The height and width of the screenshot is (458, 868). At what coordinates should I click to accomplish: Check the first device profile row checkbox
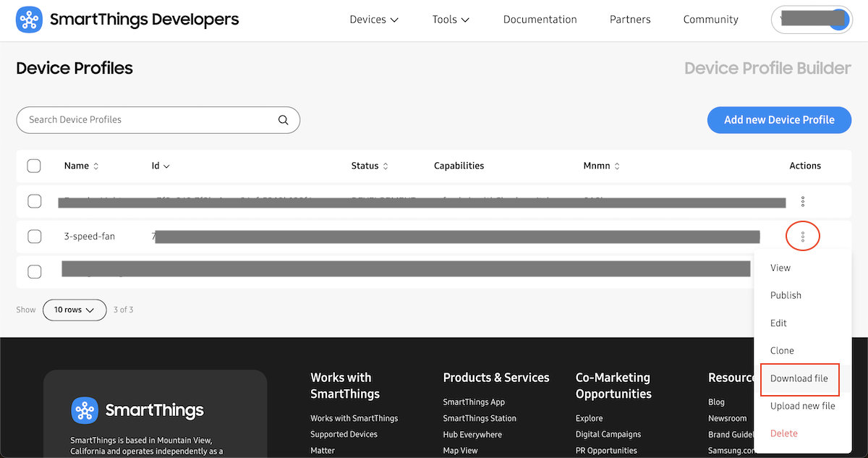(x=34, y=201)
